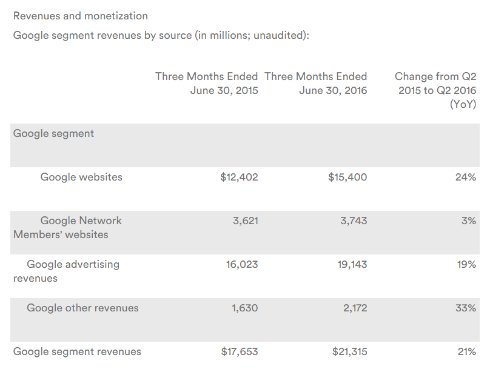
Task: Select the 2,172 other revenues value
Action: [x=355, y=308]
